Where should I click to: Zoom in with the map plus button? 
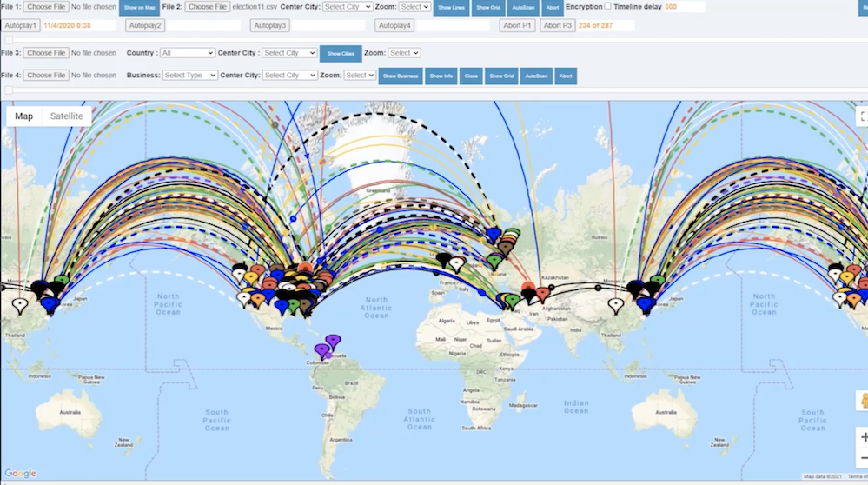[864, 437]
